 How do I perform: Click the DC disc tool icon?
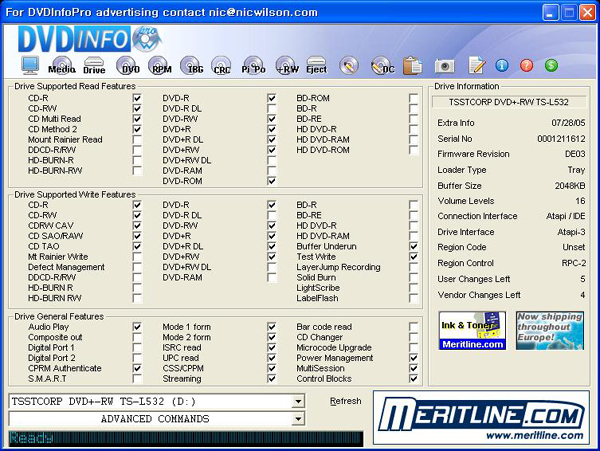coord(383,65)
